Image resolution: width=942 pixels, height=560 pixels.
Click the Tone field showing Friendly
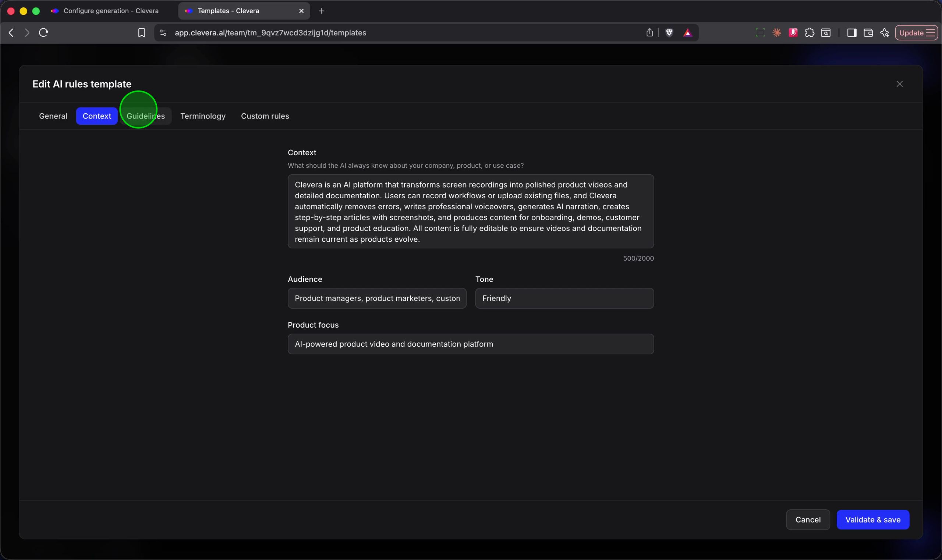(564, 298)
